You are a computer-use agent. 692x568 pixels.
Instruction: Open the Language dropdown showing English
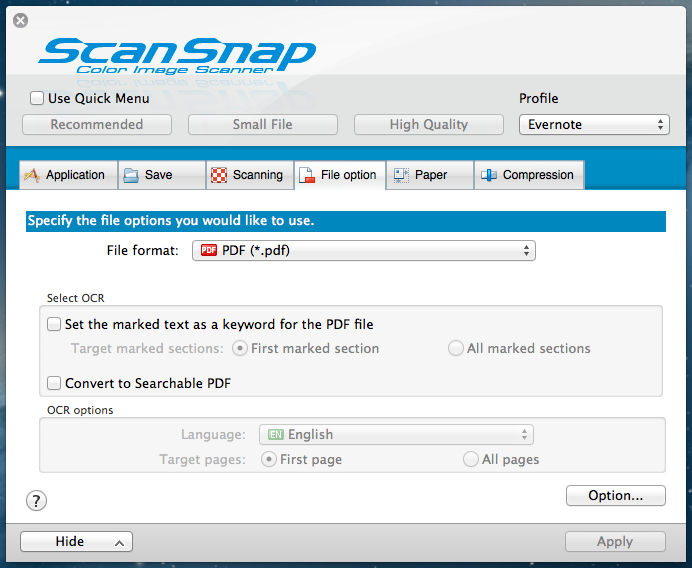tap(396, 435)
